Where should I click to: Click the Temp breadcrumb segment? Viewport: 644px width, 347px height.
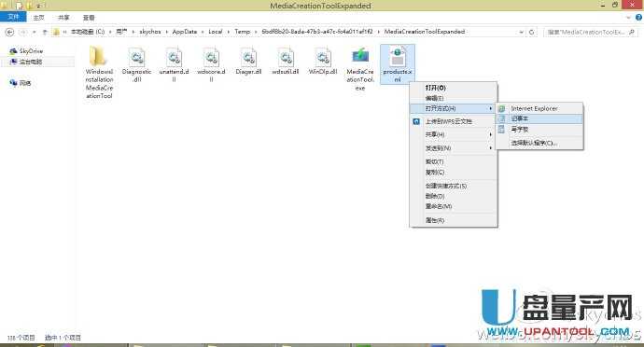coord(243,32)
